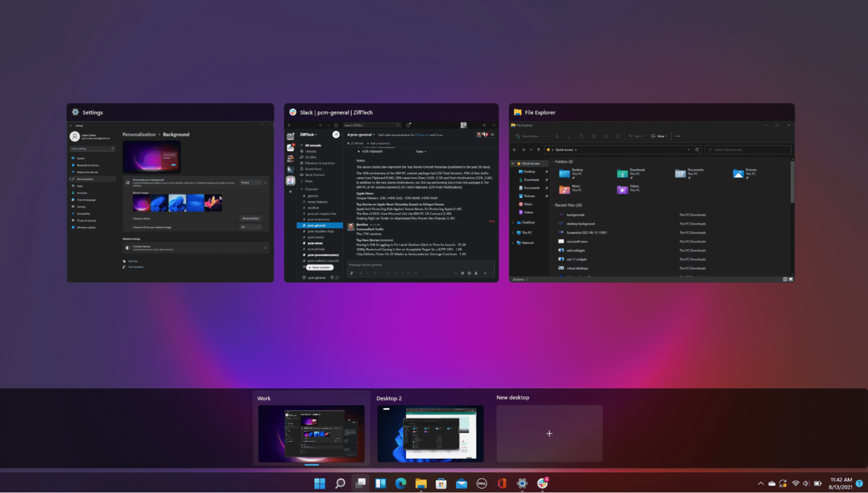868x493 pixels.
Task: Launch Microsoft Edge from the taskbar
Action: (x=400, y=483)
